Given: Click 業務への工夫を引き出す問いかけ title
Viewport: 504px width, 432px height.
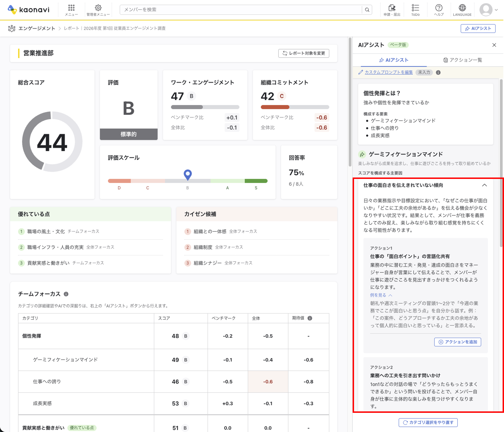Looking at the screenshot, I should (405, 376).
